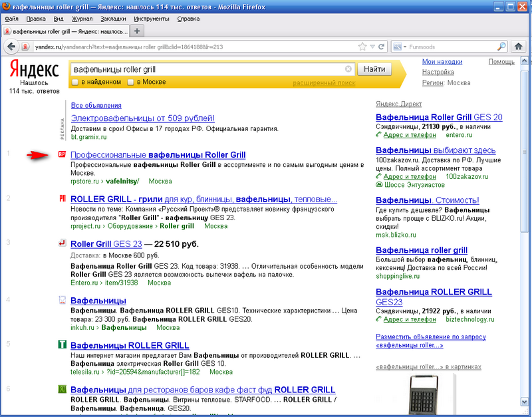The height and width of the screenshot is (417, 532).
Task: Open the Мои находки link
Action: pyautogui.click(x=442, y=62)
